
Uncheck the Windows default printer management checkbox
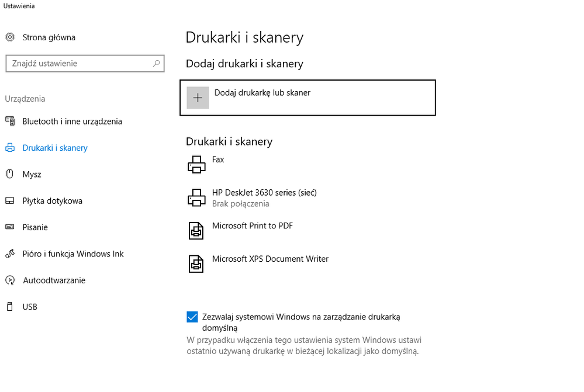[192, 317]
